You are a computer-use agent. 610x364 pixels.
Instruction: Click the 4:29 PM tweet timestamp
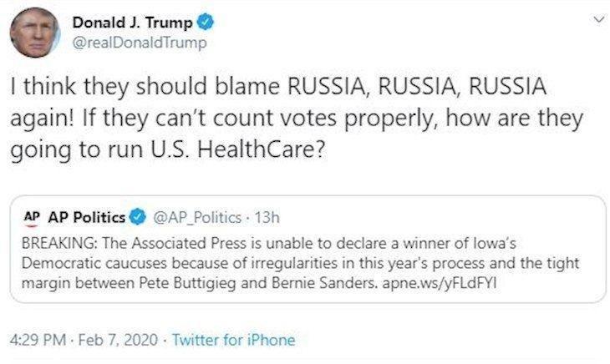[x=38, y=340]
